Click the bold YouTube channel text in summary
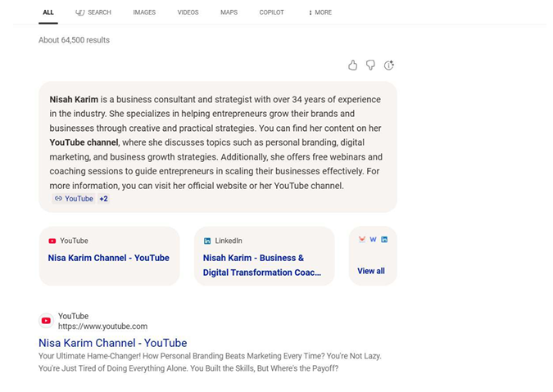553x392 pixels. 84,142
